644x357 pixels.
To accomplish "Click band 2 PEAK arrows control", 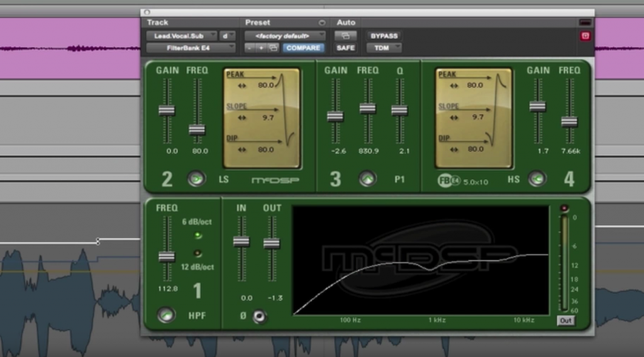I will point(241,85).
